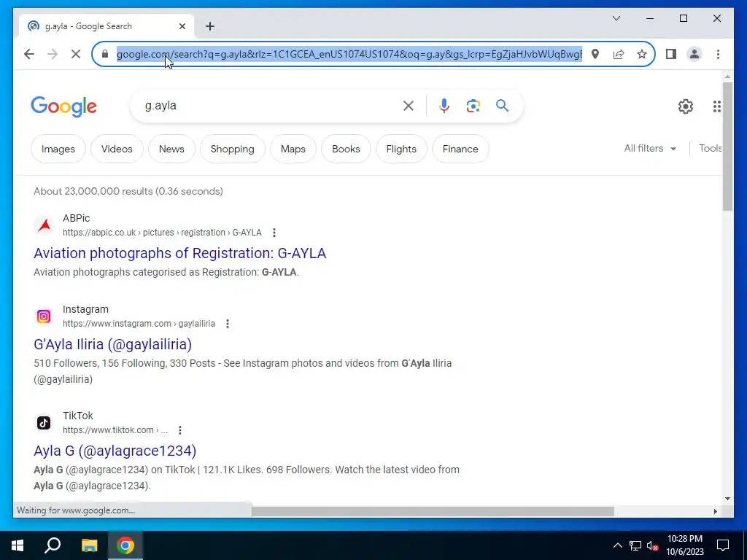Click the Instagram result favicon

[44, 316]
